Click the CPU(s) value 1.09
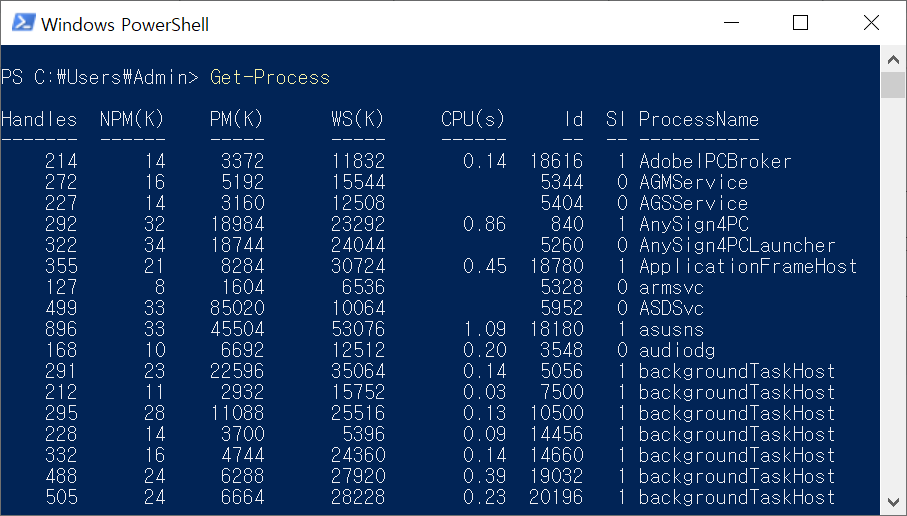The height and width of the screenshot is (516, 907). click(485, 330)
